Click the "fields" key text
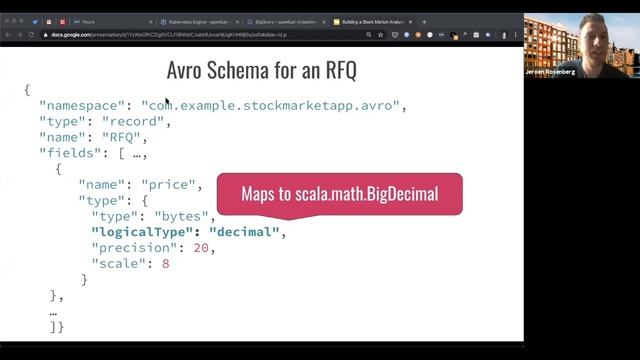640x360 pixels. (70, 153)
